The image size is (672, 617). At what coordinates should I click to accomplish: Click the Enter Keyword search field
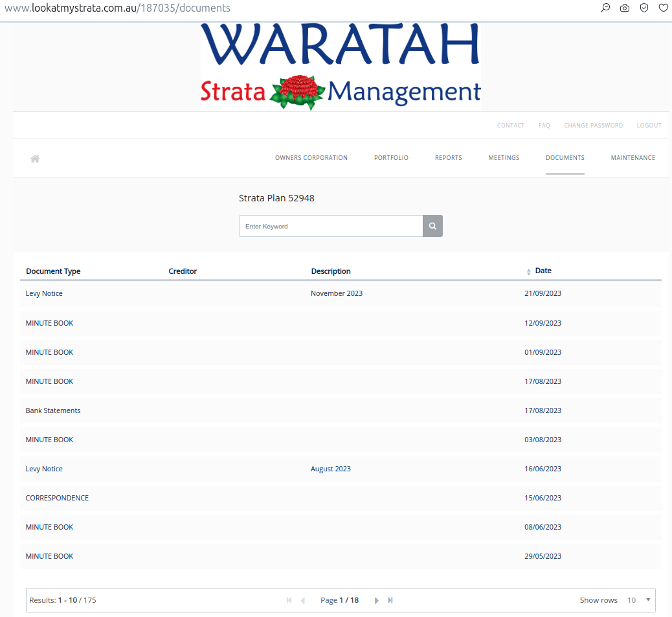click(331, 227)
